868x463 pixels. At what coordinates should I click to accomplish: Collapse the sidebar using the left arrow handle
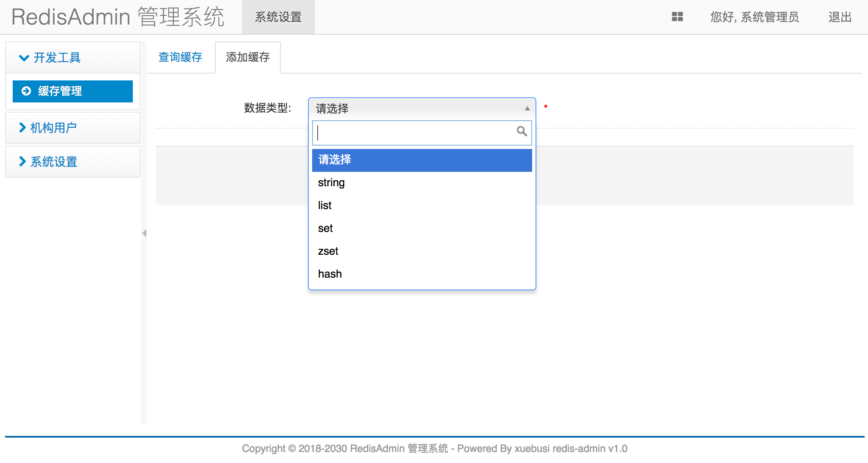pos(144,233)
